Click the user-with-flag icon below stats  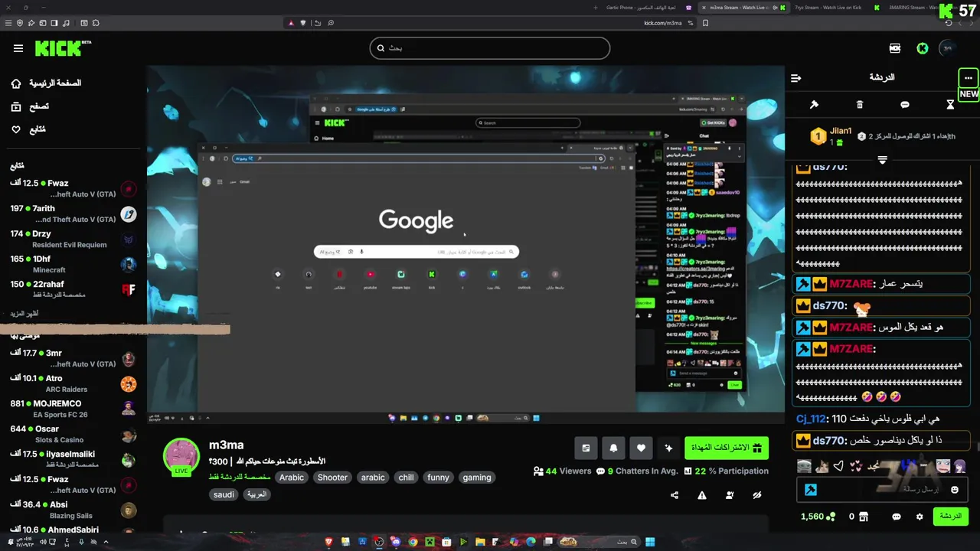point(730,495)
